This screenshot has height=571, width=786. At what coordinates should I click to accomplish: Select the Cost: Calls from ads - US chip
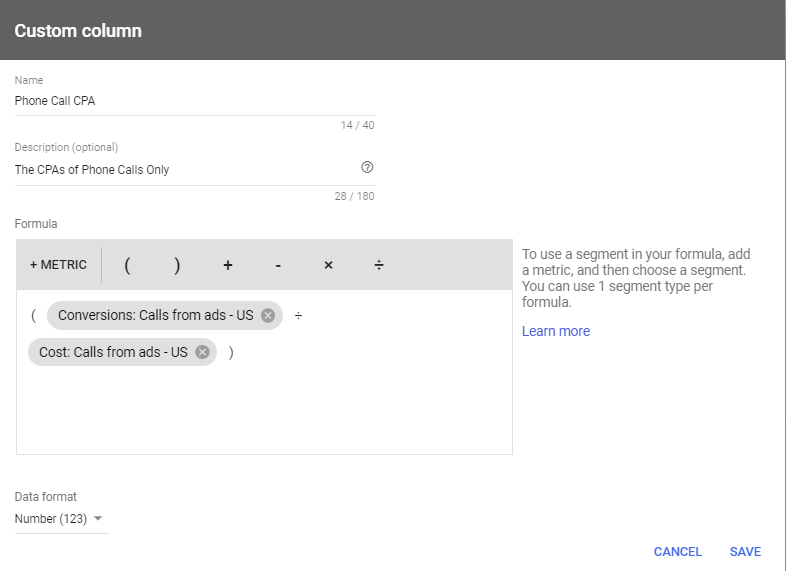pos(113,352)
